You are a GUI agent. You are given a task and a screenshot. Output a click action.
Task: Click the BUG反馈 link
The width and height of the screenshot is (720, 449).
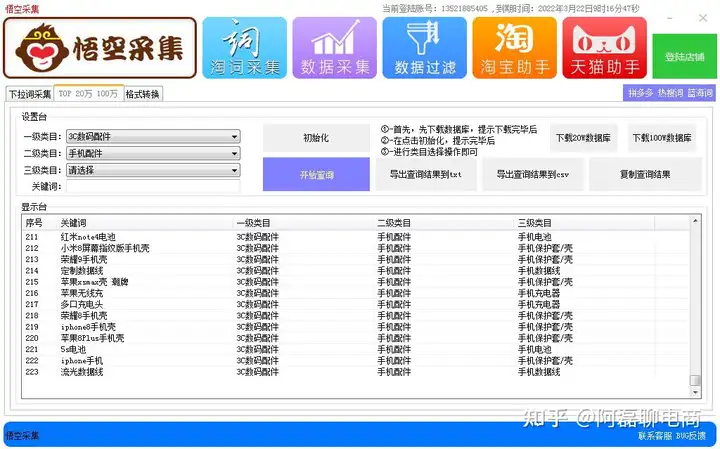click(691, 436)
